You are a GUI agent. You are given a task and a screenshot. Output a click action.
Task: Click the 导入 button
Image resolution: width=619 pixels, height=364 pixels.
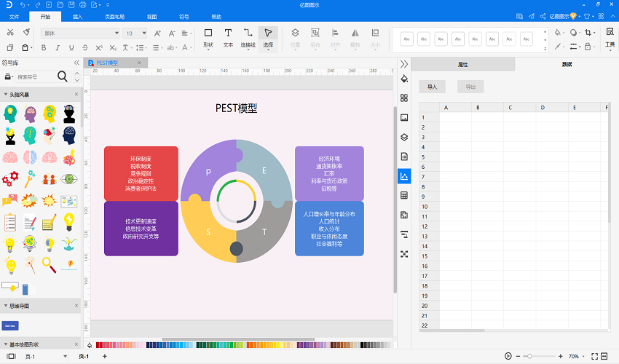click(x=433, y=87)
